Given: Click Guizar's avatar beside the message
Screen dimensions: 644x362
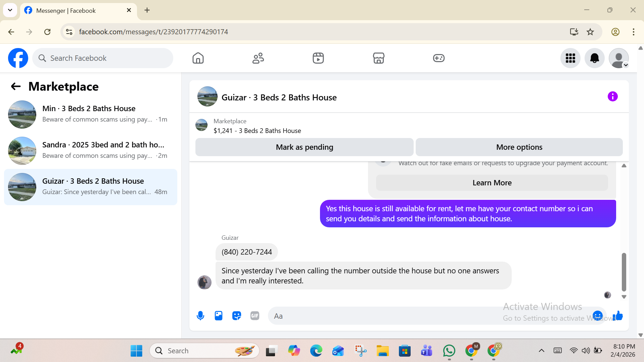Looking at the screenshot, I should coord(204,282).
